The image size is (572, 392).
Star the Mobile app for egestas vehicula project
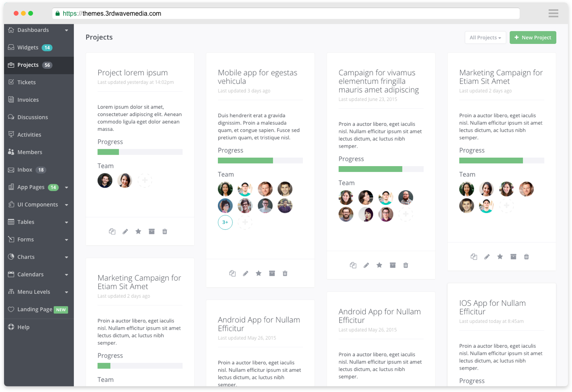pyautogui.click(x=259, y=273)
